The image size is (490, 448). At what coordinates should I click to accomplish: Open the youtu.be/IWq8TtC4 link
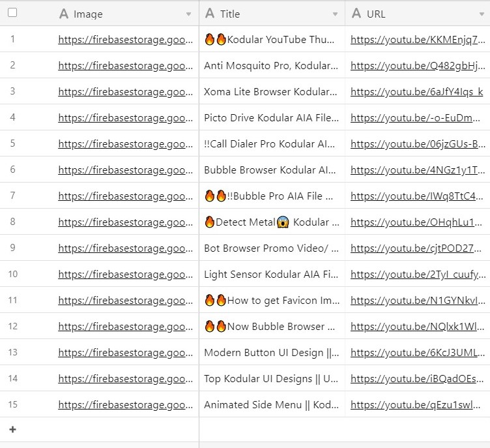coord(416,196)
